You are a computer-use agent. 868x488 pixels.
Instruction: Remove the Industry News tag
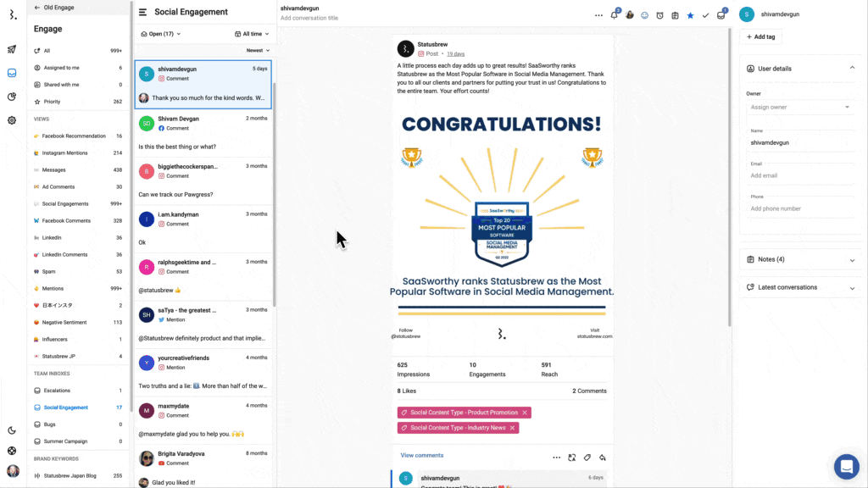tap(513, 428)
